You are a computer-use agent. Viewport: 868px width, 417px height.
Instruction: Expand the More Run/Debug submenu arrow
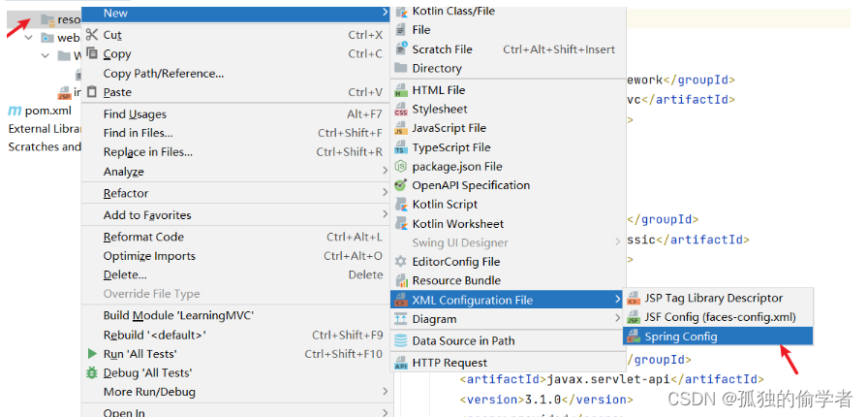tap(385, 392)
